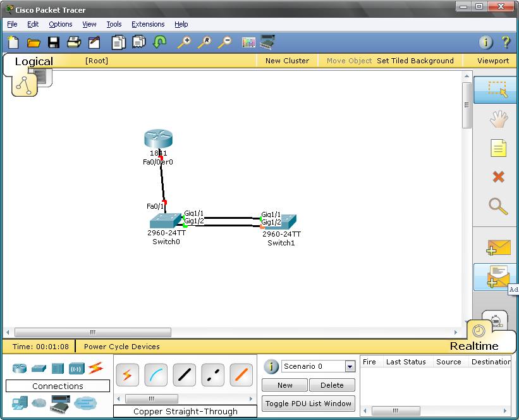Click the Delete scenario button
This screenshot has height=420, width=519.
click(x=332, y=385)
